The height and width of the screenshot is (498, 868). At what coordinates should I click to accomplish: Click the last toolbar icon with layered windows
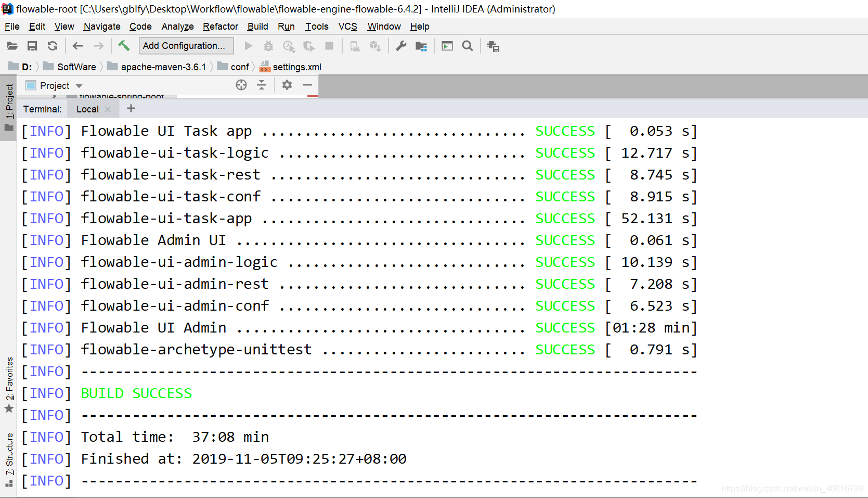[x=493, y=46]
